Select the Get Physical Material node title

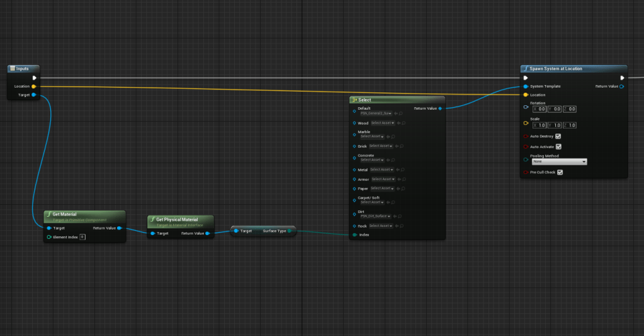176,219
